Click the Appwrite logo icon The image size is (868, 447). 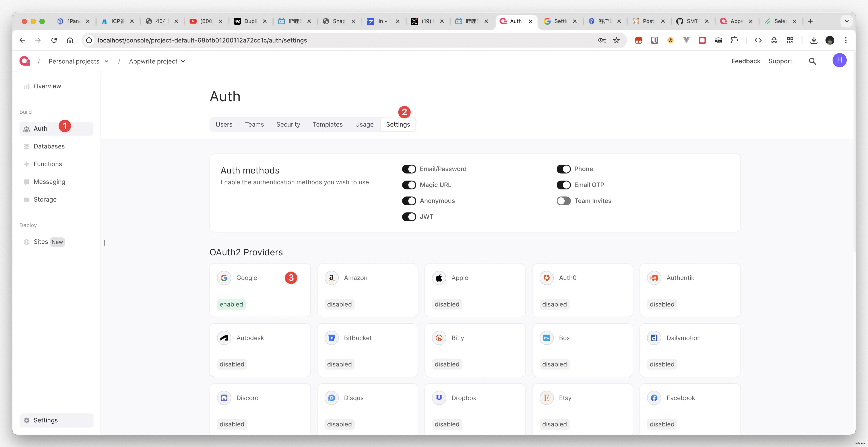[x=25, y=61]
